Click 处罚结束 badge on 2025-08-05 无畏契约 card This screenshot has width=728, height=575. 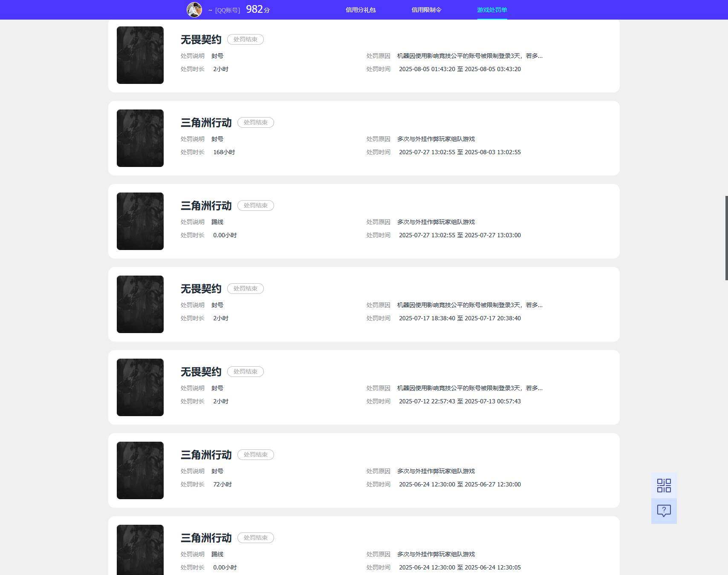pos(246,39)
